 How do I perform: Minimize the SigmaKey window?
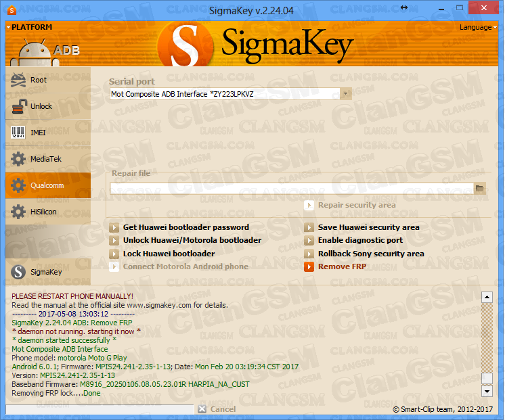(x=441, y=8)
